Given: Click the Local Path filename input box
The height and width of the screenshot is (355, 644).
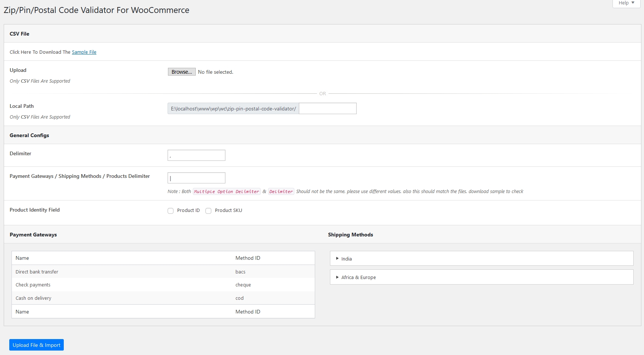Looking at the screenshot, I should pos(327,108).
